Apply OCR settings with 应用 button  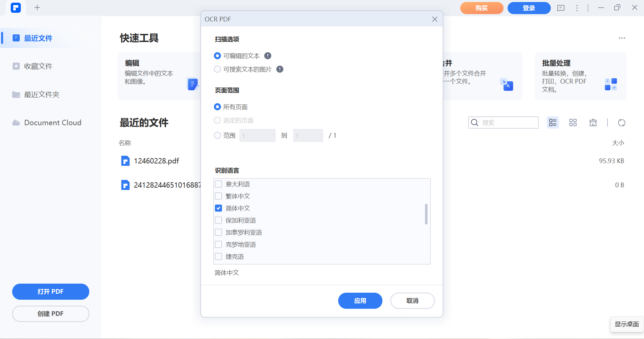[x=360, y=300]
